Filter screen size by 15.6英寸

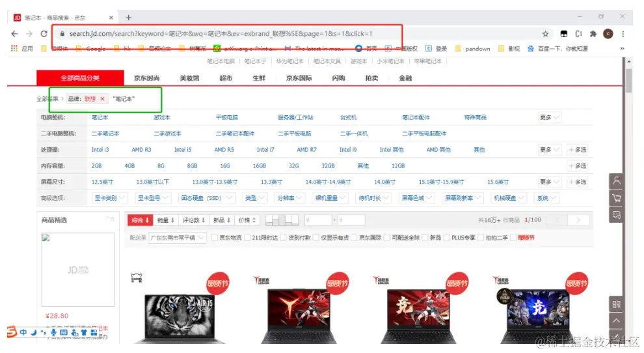click(x=498, y=182)
